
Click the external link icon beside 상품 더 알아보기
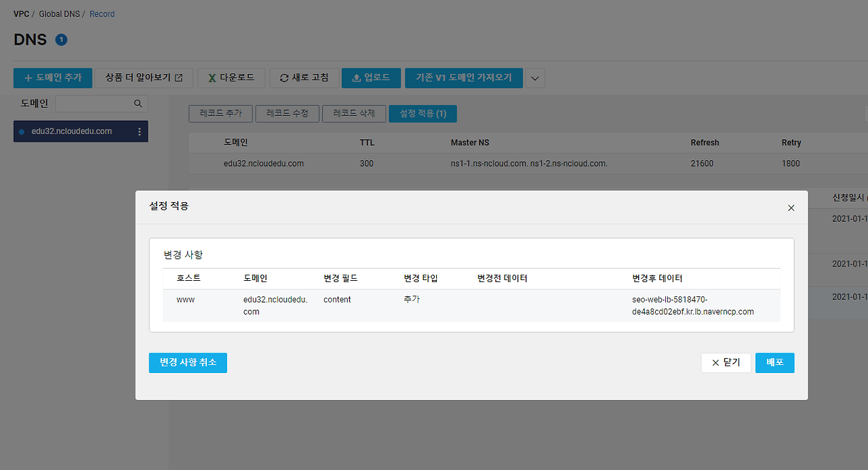[179, 77]
